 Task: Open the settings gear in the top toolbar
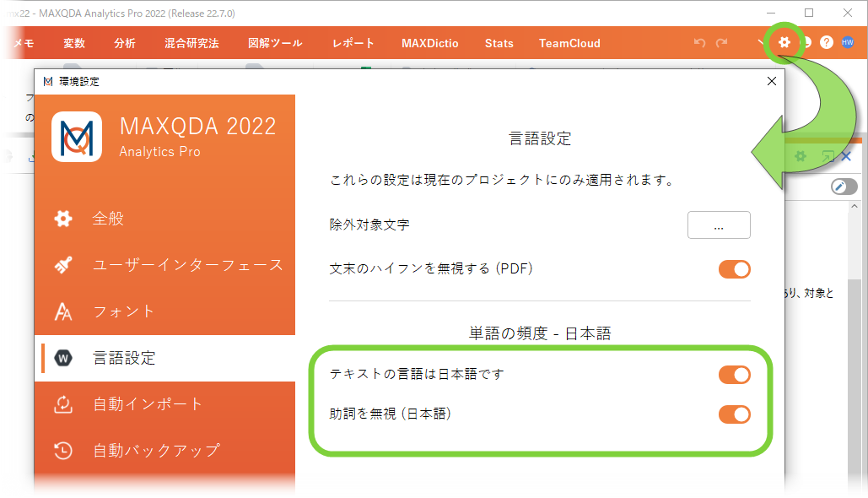click(x=784, y=42)
